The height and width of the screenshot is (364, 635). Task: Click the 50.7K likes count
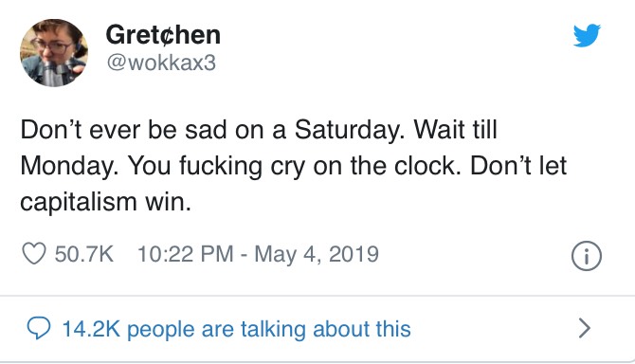coord(84,254)
